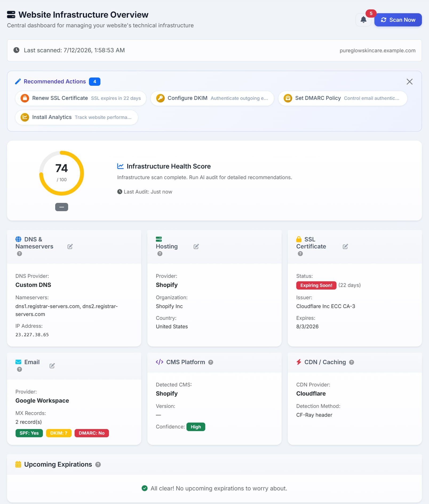
Task: Open the notifications bell
Action: click(363, 20)
